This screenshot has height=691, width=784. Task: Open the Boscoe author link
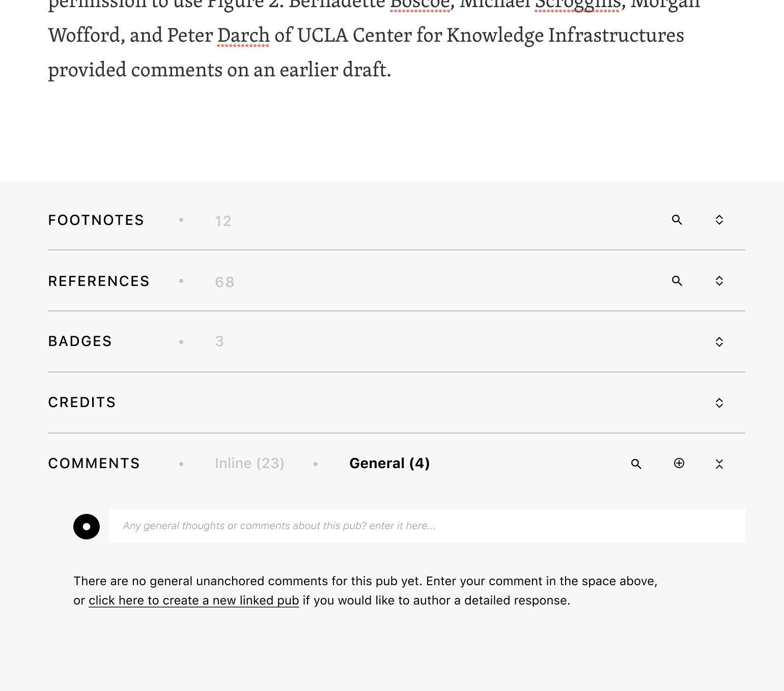click(x=419, y=5)
